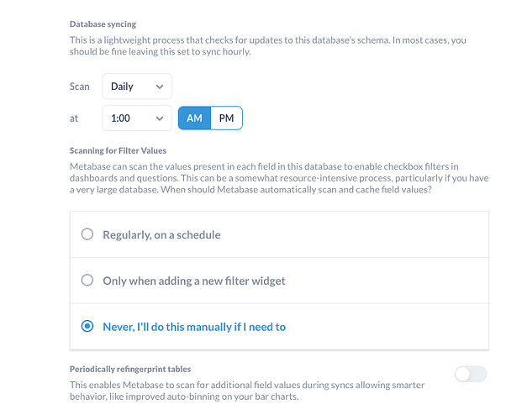Enable the Periodically refingerprint tables toggle

coord(471,374)
